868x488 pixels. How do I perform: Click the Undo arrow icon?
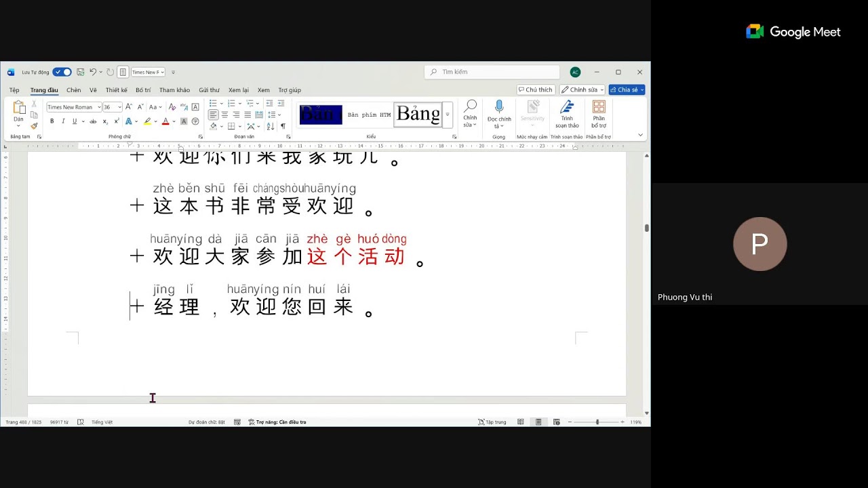(93, 72)
